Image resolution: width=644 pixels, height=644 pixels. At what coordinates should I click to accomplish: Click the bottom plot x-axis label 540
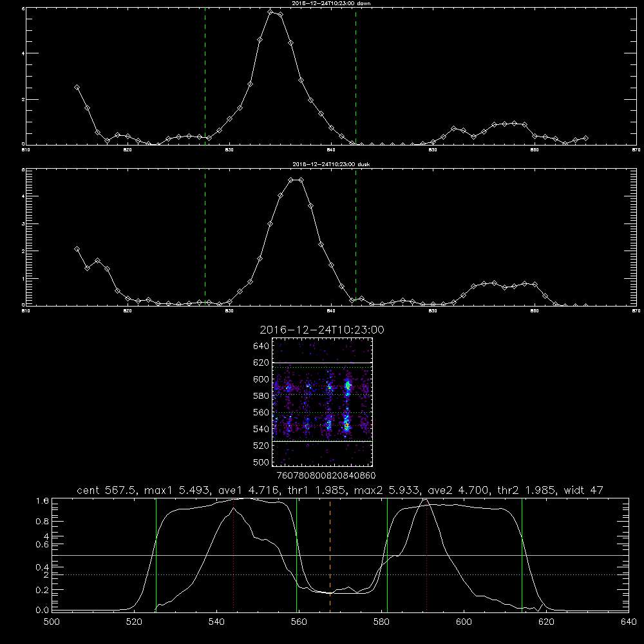(x=216, y=622)
